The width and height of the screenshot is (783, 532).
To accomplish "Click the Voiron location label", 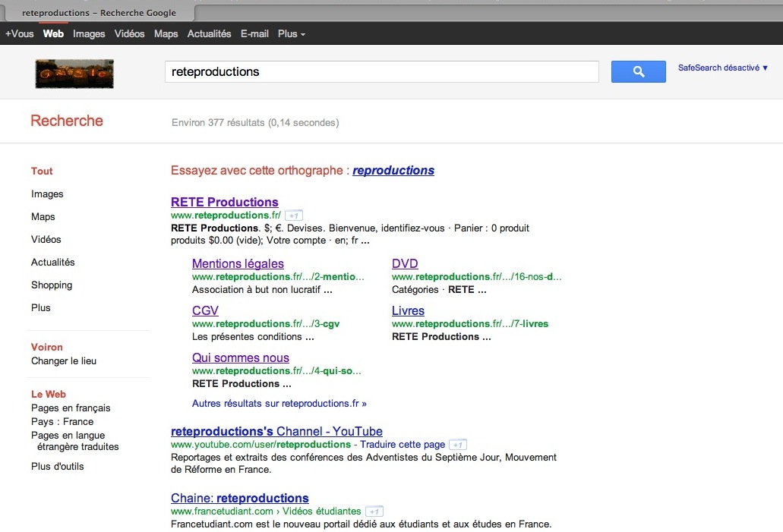I will [47, 347].
